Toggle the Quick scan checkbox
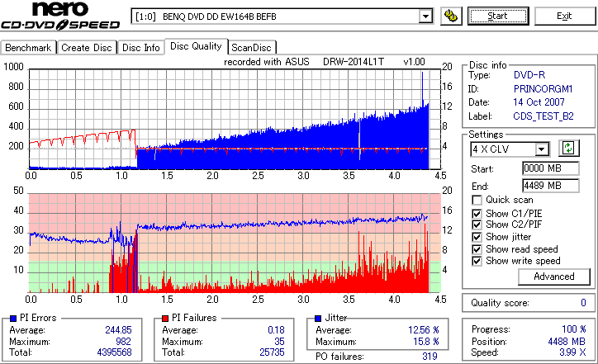Viewport: 598px width, 364px height. pyautogui.click(x=477, y=200)
